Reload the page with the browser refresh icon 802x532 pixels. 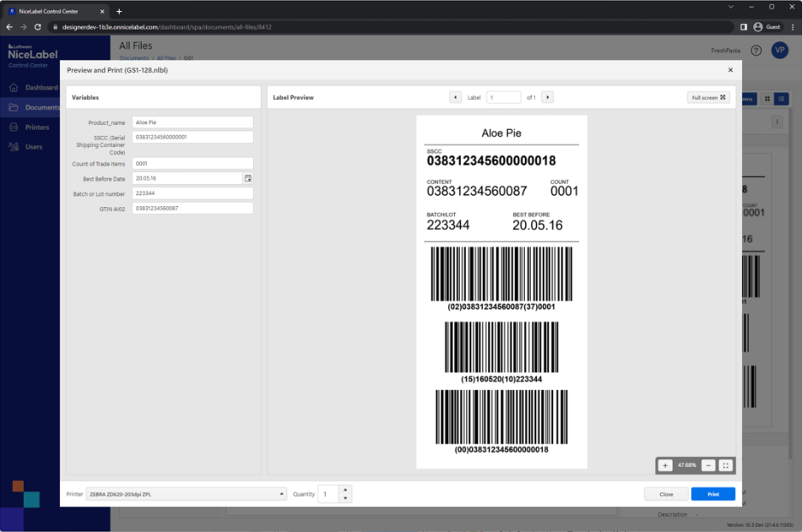tap(36, 26)
